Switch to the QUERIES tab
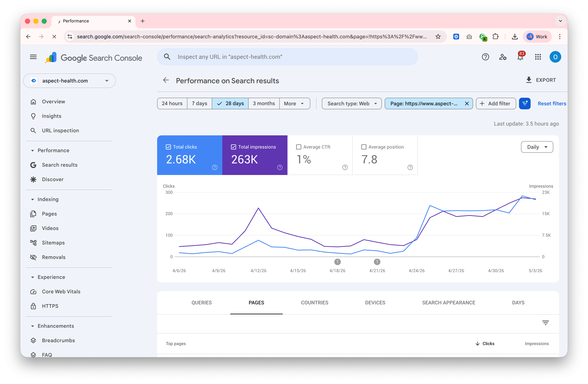Viewport: 588px width, 384px height. tap(202, 303)
